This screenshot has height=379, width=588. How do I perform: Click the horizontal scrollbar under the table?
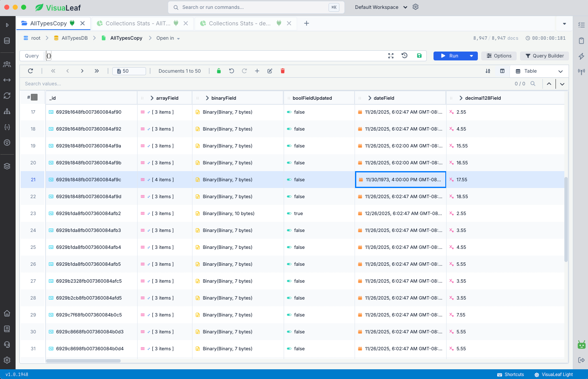[x=83, y=361]
